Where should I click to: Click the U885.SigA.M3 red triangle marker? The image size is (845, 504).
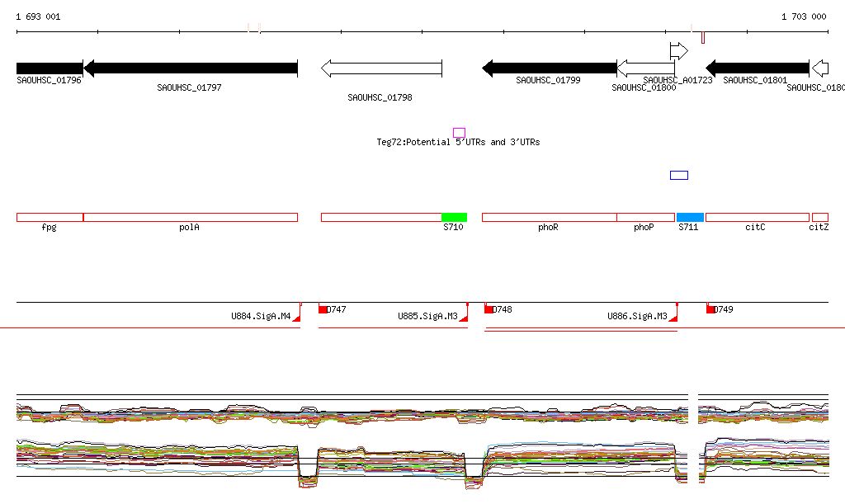coord(464,318)
